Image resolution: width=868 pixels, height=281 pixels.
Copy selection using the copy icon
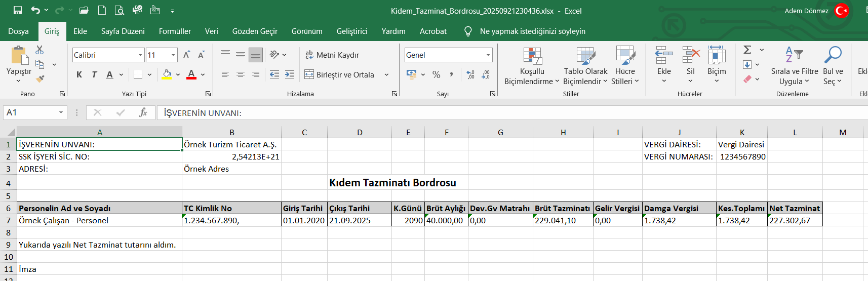(x=40, y=64)
